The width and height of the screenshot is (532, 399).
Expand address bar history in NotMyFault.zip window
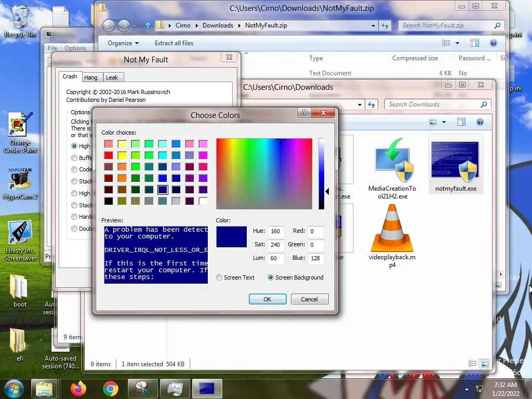373,25
